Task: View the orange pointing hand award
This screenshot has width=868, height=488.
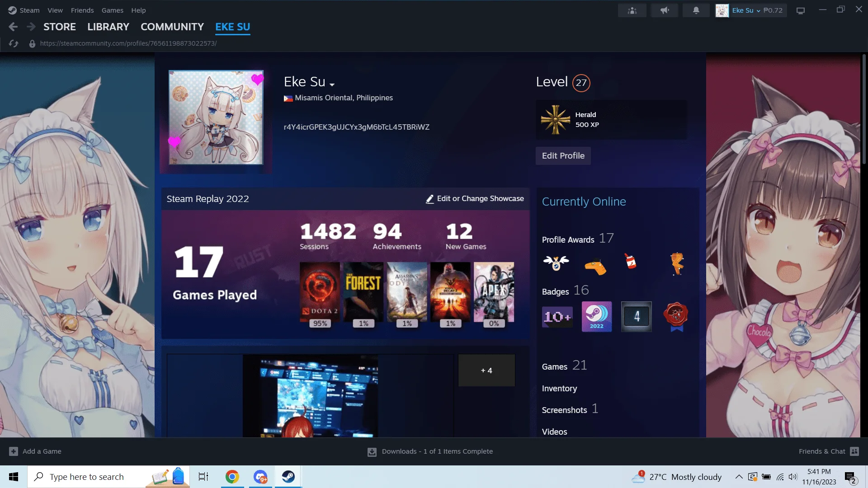Action: pos(596,266)
